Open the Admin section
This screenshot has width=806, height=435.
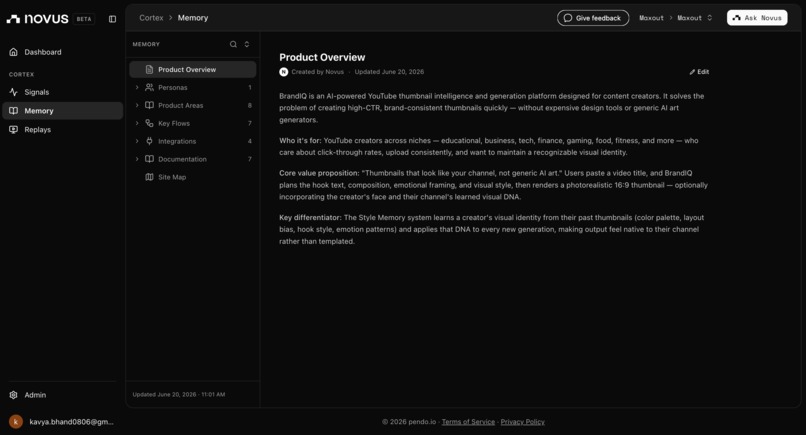[63, 395]
